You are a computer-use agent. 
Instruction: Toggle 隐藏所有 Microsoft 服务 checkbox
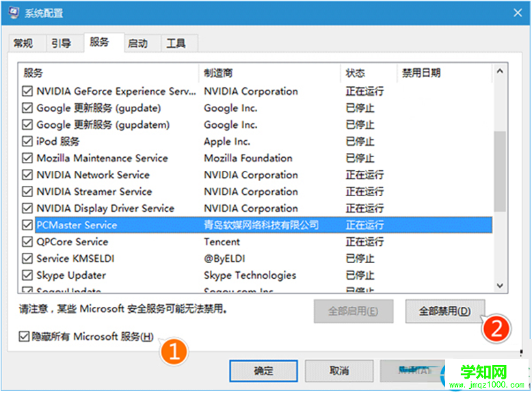[x=25, y=336]
